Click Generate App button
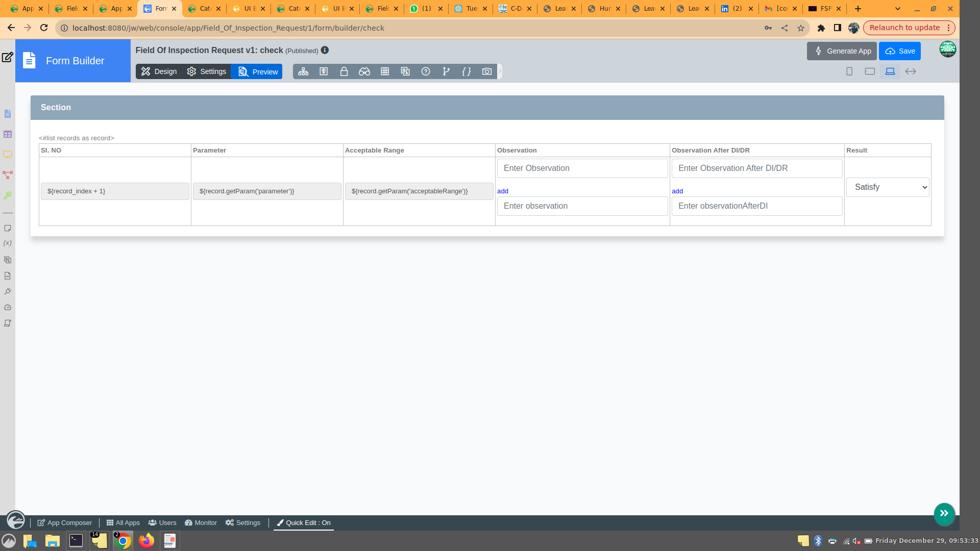Image resolution: width=980 pixels, height=551 pixels. (x=842, y=51)
